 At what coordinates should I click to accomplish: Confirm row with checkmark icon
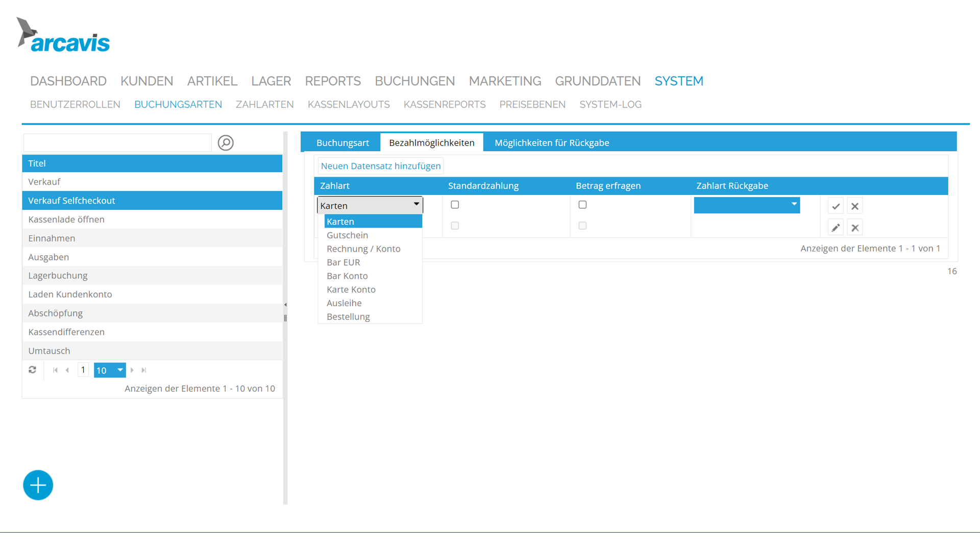click(x=836, y=206)
